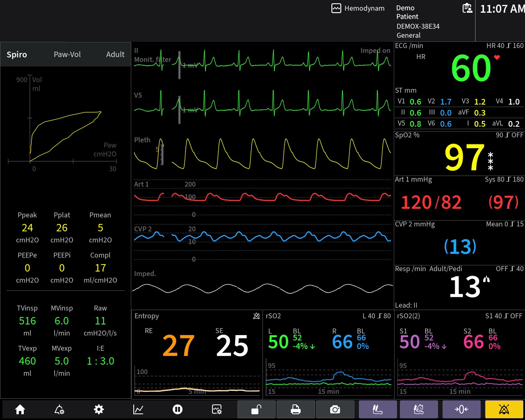
Task: Toggle the yellow audio alarm pause button
Action: (x=504, y=409)
